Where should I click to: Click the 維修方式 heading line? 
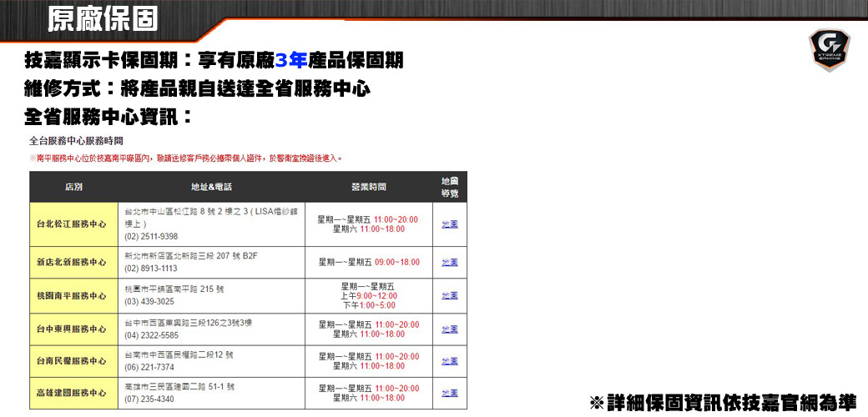[198, 88]
